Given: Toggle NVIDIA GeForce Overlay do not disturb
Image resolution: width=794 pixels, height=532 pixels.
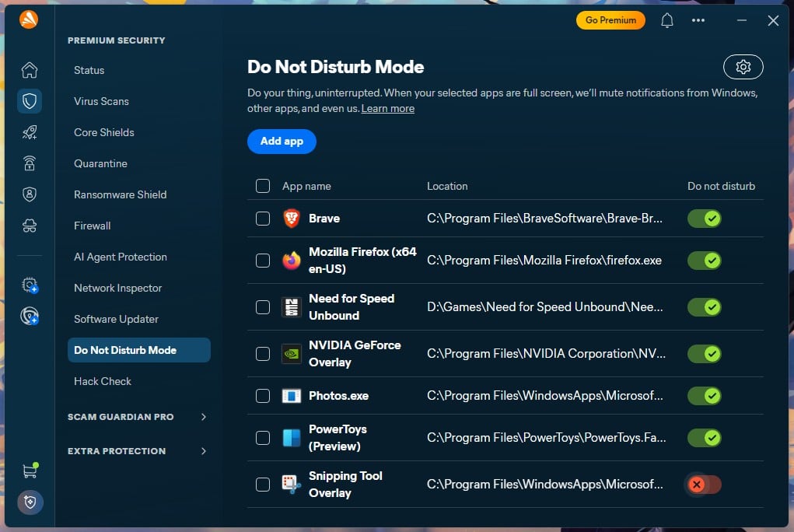Looking at the screenshot, I should click(705, 354).
